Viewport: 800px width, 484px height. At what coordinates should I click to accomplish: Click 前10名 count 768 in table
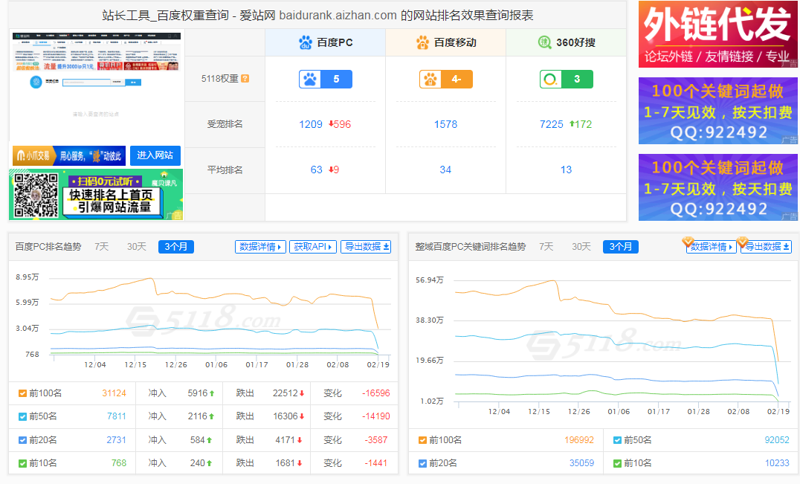pyautogui.click(x=119, y=464)
